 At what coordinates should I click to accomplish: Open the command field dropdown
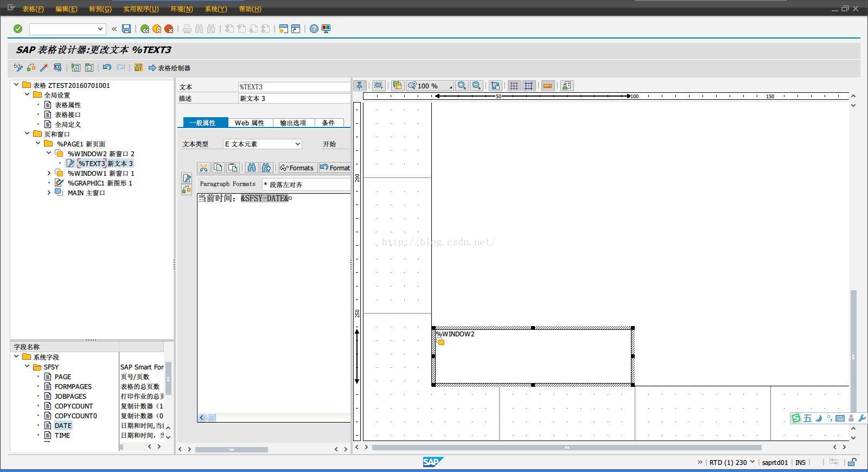pos(100,29)
